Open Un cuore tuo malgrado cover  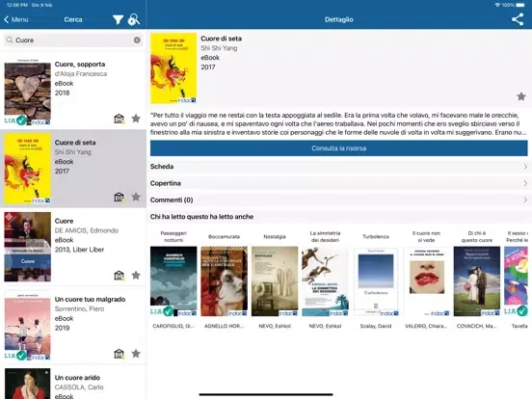coord(28,326)
